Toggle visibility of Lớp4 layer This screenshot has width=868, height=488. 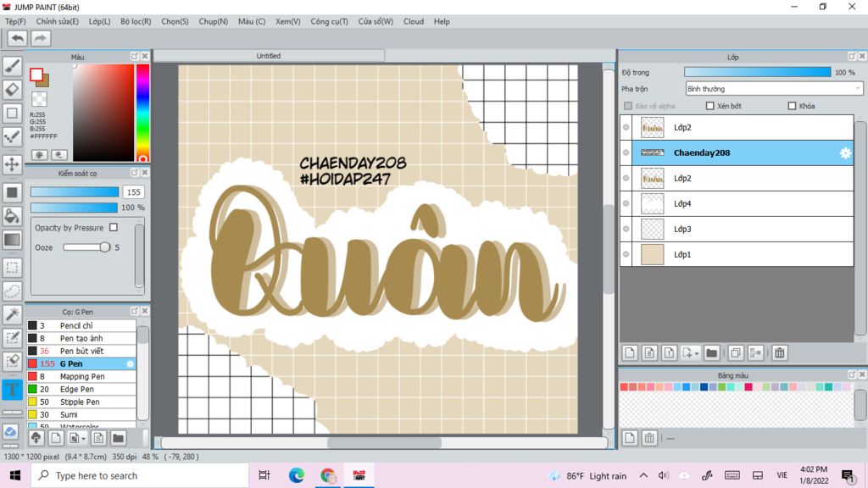626,203
